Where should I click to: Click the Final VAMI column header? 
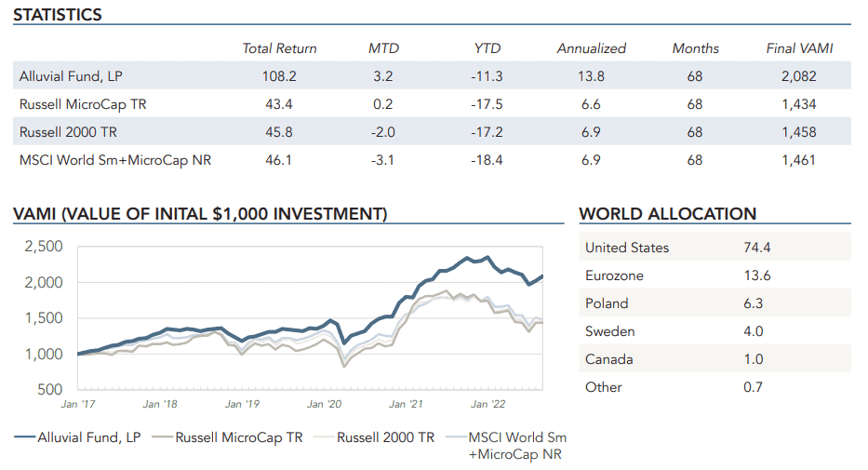(799, 48)
